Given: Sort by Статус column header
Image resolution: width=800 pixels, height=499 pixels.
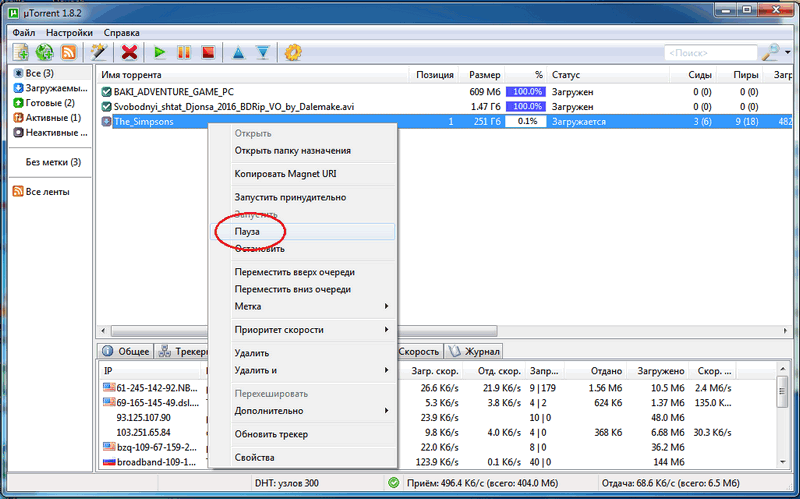Looking at the screenshot, I should click(608, 74).
